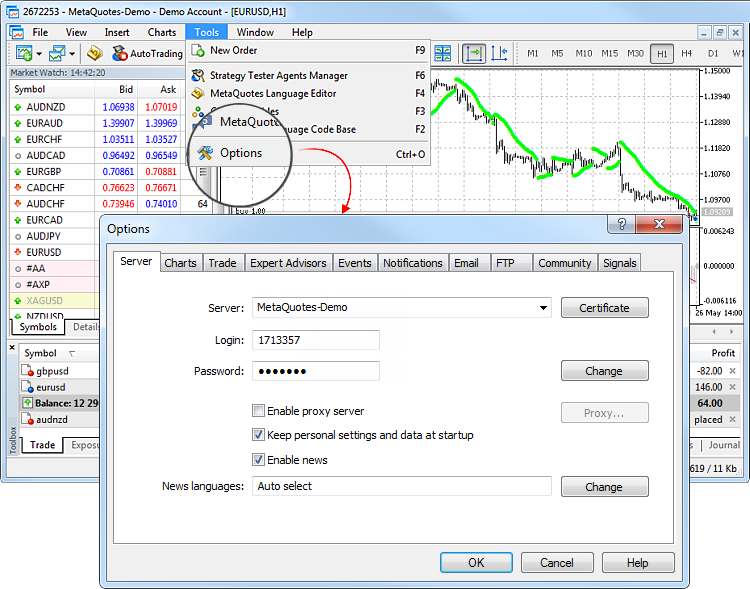Open Journal tab in Toolbox
The width and height of the screenshot is (750, 589).
[x=724, y=445]
